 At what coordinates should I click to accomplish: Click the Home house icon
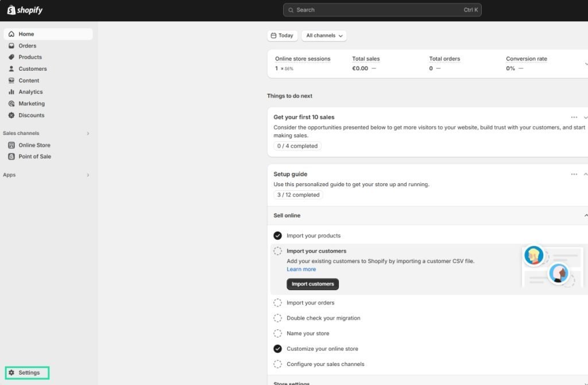coord(11,34)
